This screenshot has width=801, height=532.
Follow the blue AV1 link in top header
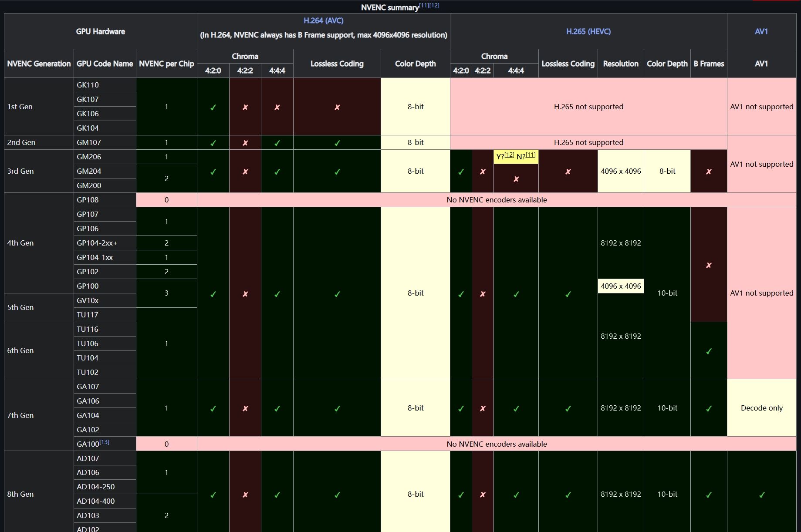pos(761,31)
